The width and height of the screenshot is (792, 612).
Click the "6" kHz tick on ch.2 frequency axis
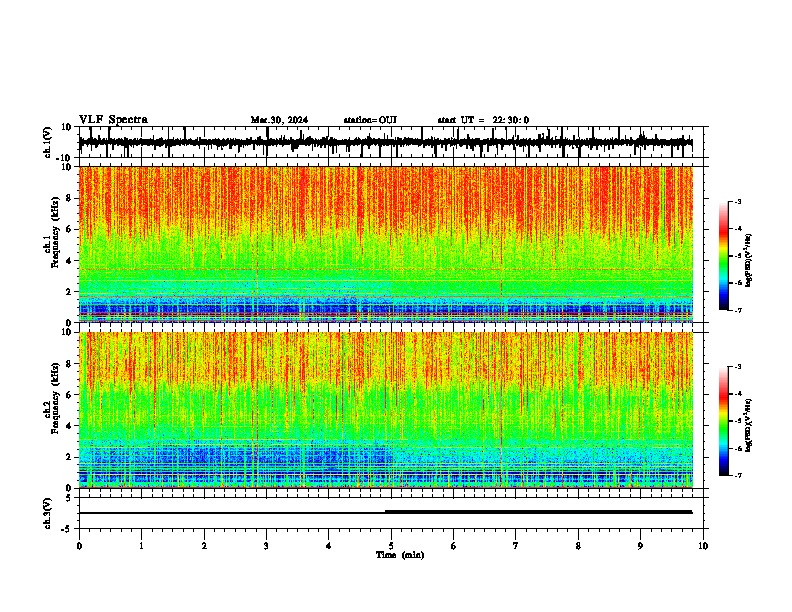click(70, 394)
